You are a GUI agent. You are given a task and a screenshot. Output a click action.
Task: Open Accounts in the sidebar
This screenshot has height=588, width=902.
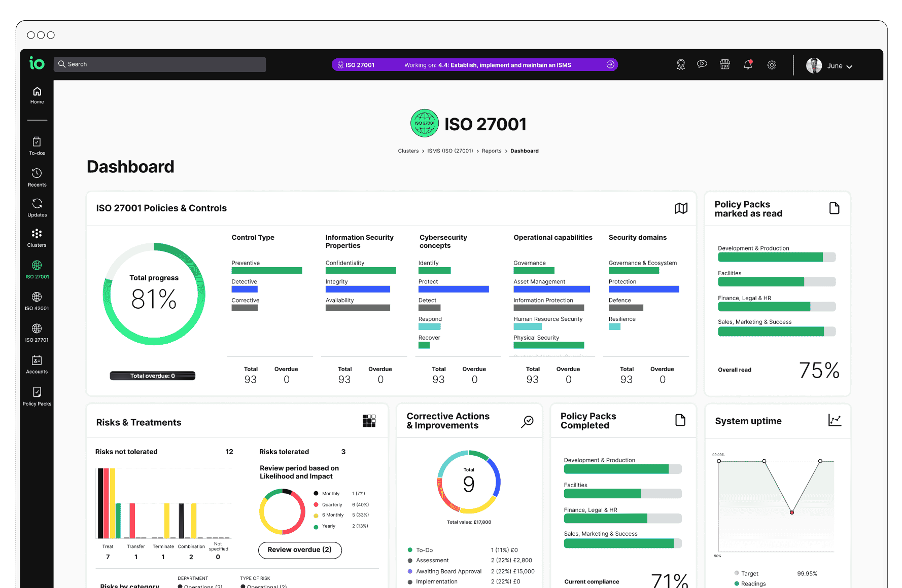point(37,364)
